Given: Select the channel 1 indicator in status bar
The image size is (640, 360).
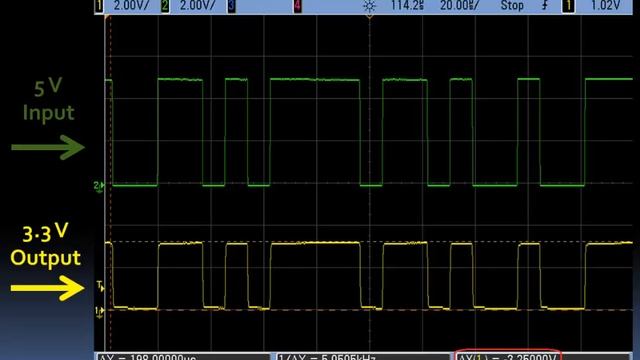Looking at the screenshot, I should point(99,6).
